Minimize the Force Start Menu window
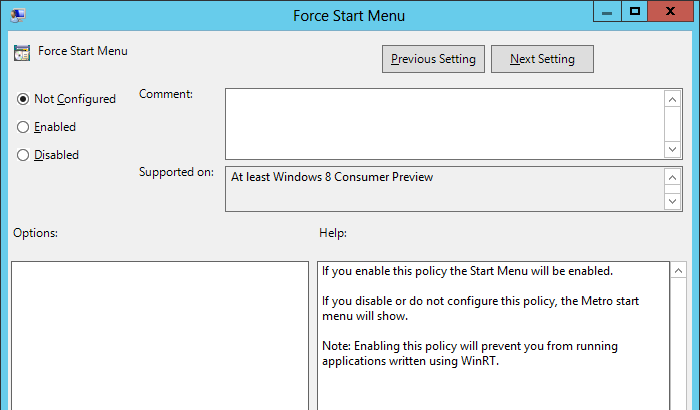Image resolution: width=700 pixels, height=410 pixels. coord(607,12)
